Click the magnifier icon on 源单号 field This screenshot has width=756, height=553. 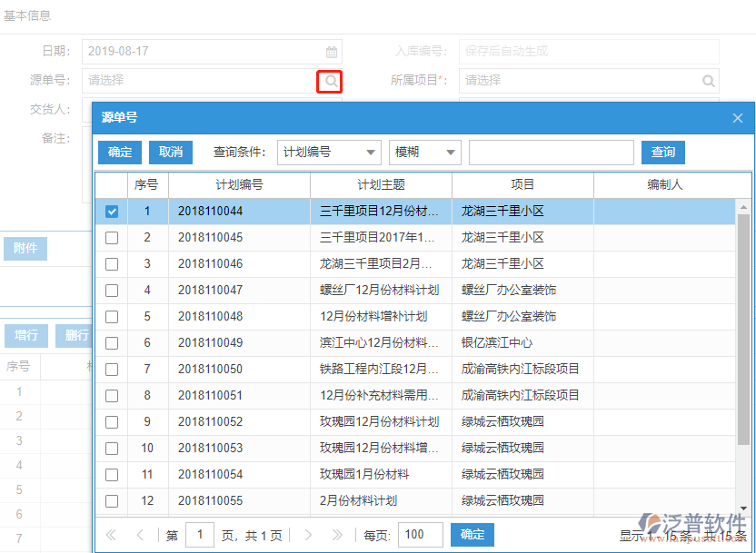331,81
